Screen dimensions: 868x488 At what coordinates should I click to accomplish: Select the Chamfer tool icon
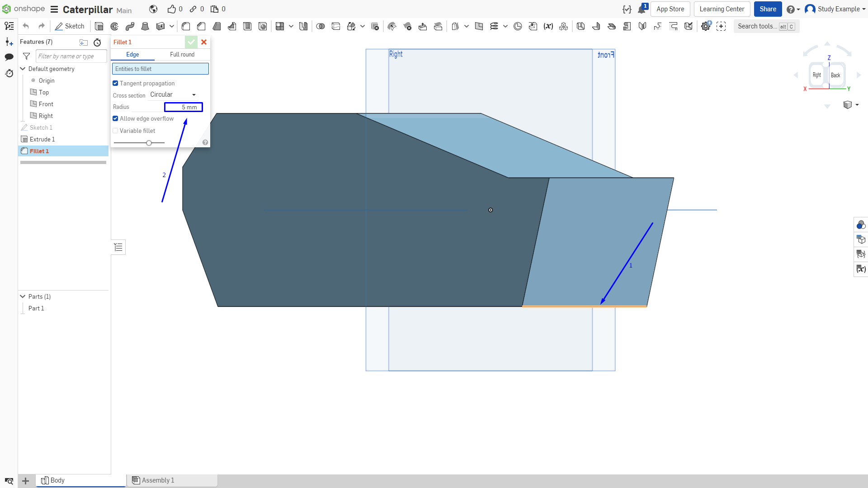(201, 26)
